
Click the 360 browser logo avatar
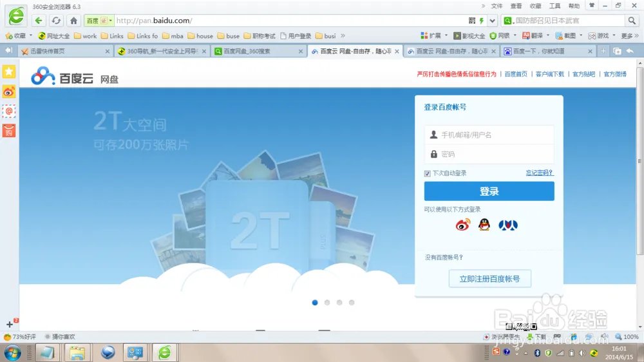[16, 16]
